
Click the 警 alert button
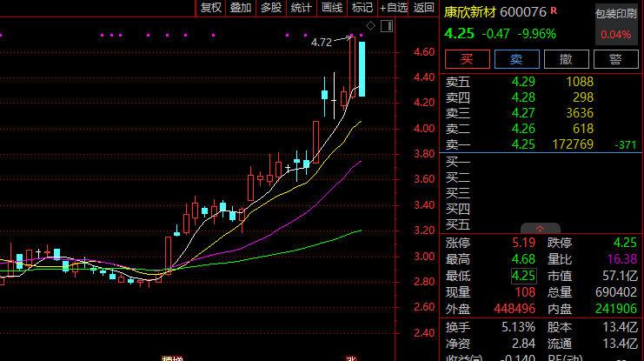point(615,59)
